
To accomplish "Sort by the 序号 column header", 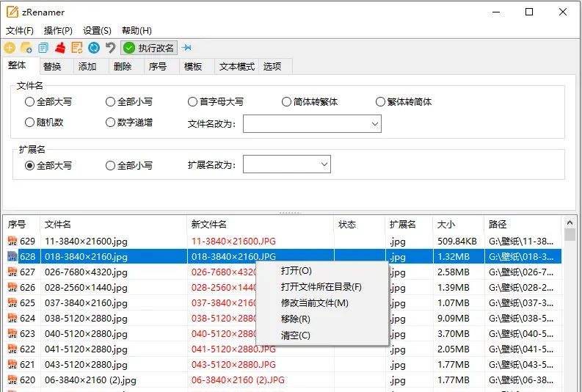I will (21, 224).
